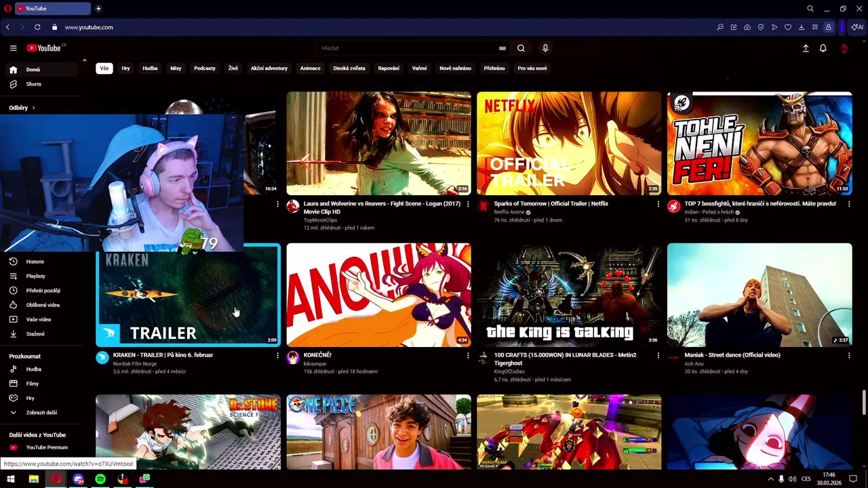Viewport: 868px width, 488px height.
Task: Play the KONEČNĚ! video thumbnail
Action: point(378,295)
